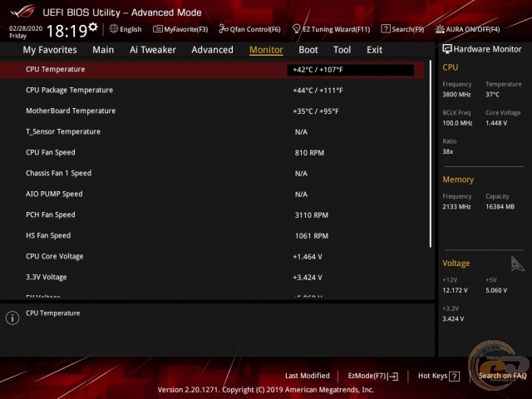Select CPU Package Temperature row

pyautogui.click(x=212, y=91)
